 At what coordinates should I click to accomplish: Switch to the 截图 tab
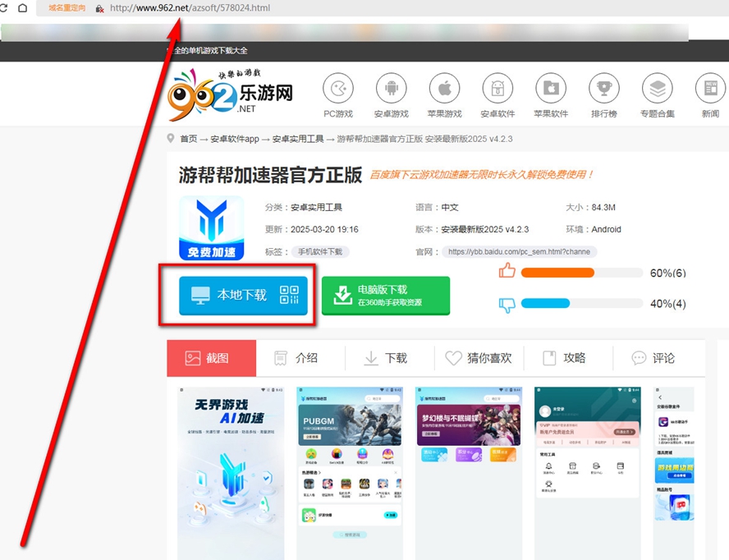212,358
